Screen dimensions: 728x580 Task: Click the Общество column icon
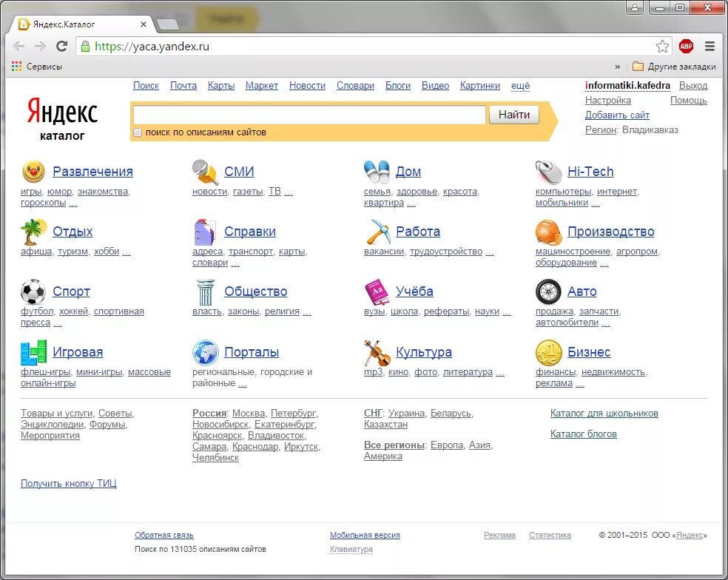coord(205,292)
